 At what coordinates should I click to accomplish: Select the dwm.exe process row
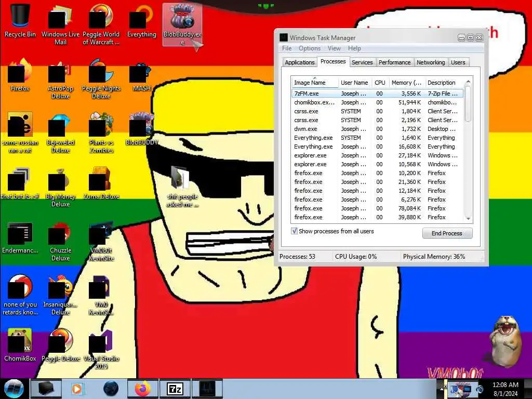coord(377,129)
